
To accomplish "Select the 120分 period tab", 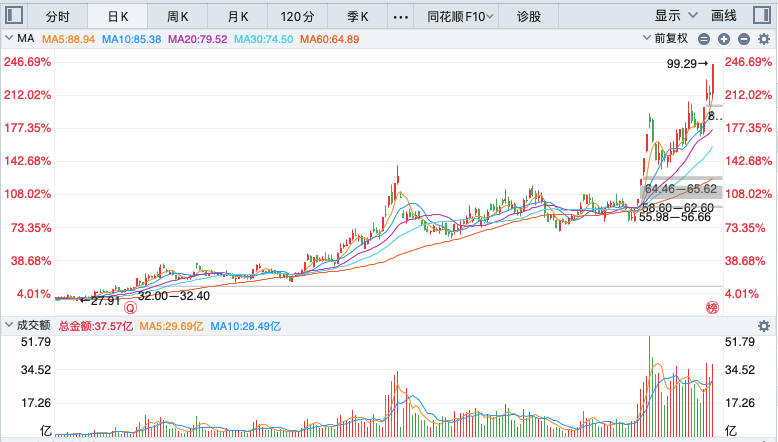I will [297, 17].
